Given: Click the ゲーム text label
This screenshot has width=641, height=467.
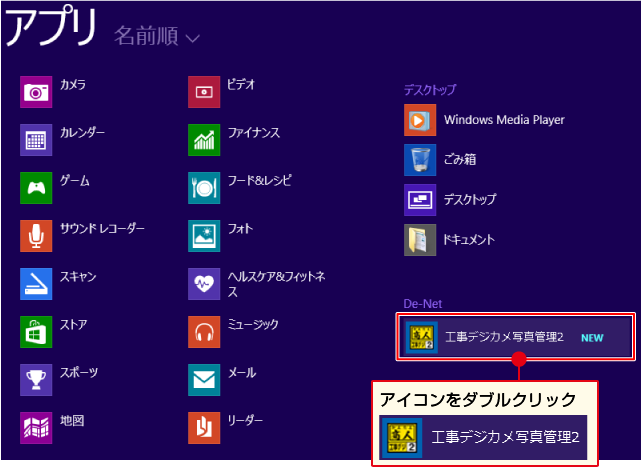Looking at the screenshot, I should pyautogui.click(x=74, y=180).
